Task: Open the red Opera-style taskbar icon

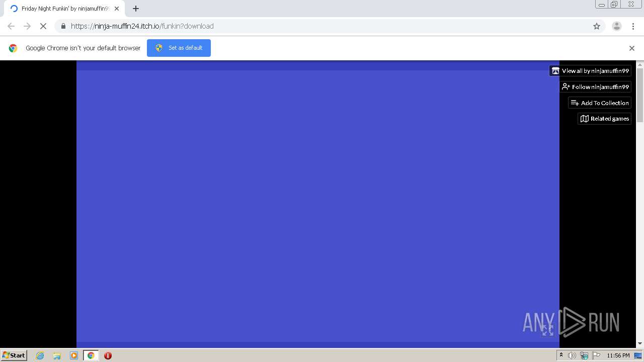Action: click(x=108, y=355)
